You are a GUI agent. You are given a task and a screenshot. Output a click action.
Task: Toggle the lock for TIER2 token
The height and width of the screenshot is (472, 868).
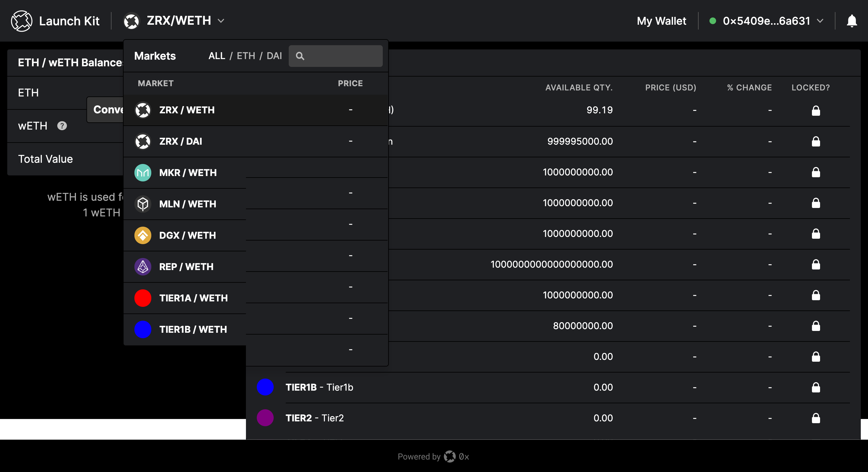(816, 418)
